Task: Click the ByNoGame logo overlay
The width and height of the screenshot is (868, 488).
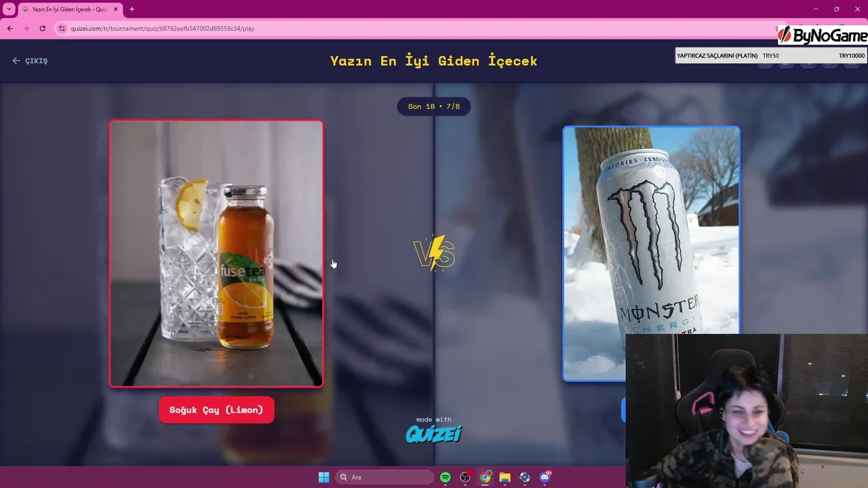Action: 822,36
